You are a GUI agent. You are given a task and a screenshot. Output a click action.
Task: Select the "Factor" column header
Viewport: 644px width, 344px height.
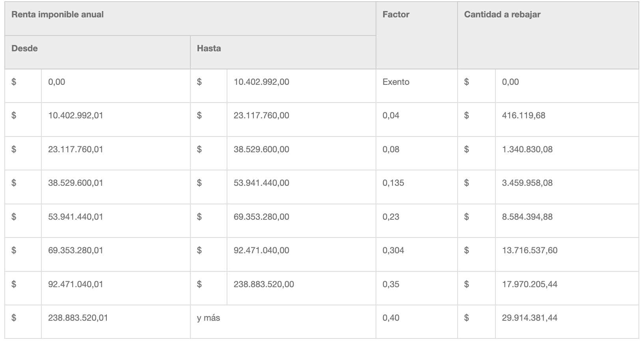pos(396,15)
